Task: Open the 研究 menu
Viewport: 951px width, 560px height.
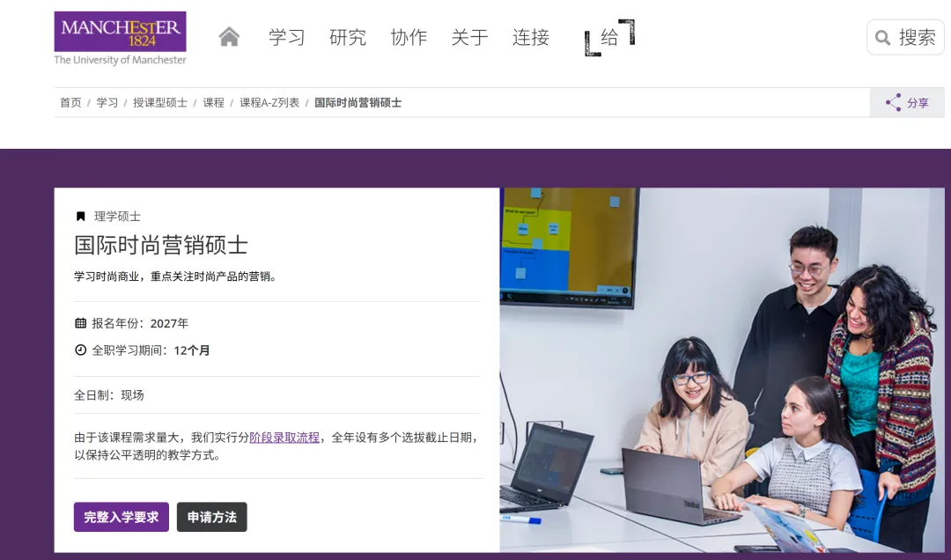Action: click(x=348, y=37)
